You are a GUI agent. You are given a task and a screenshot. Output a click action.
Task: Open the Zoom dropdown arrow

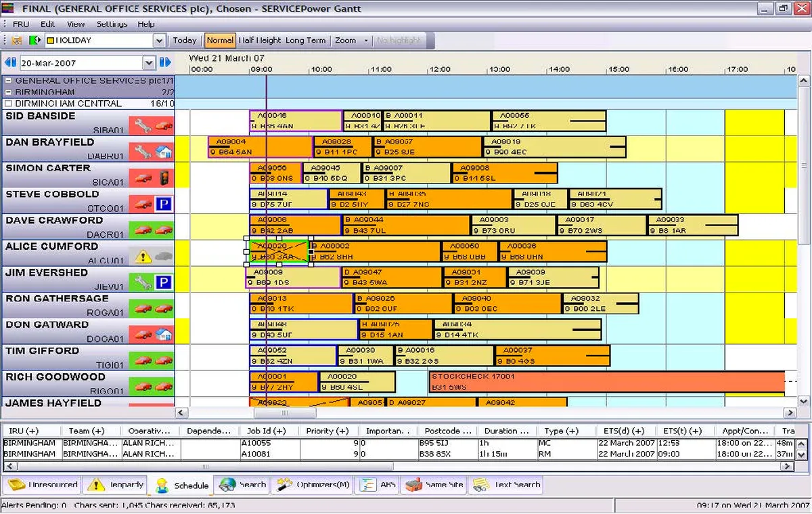[x=366, y=41]
